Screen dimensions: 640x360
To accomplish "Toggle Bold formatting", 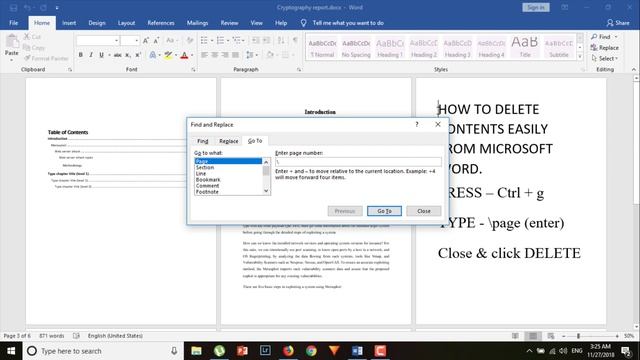I will click(x=80, y=55).
